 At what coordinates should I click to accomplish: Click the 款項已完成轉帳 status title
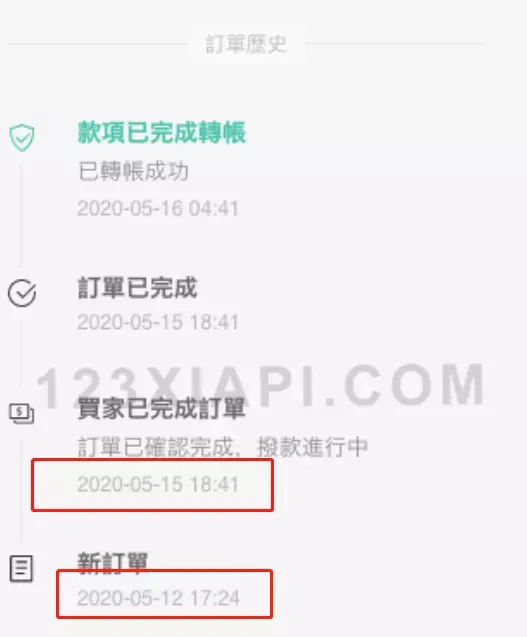[x=162, y=132]
